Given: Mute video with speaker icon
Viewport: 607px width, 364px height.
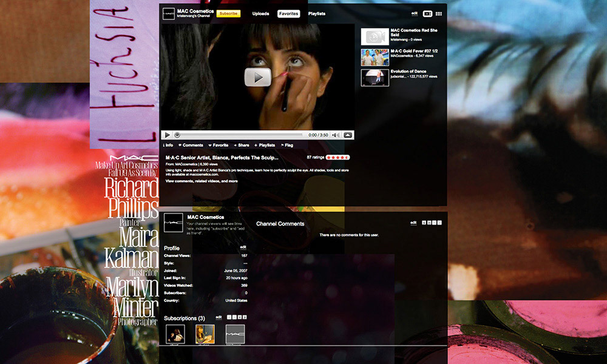Looking at the screenshot, I should (336, 135).
